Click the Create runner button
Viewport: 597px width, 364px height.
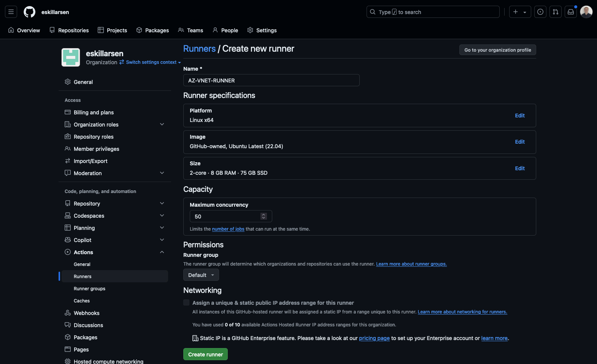(205, 354)
